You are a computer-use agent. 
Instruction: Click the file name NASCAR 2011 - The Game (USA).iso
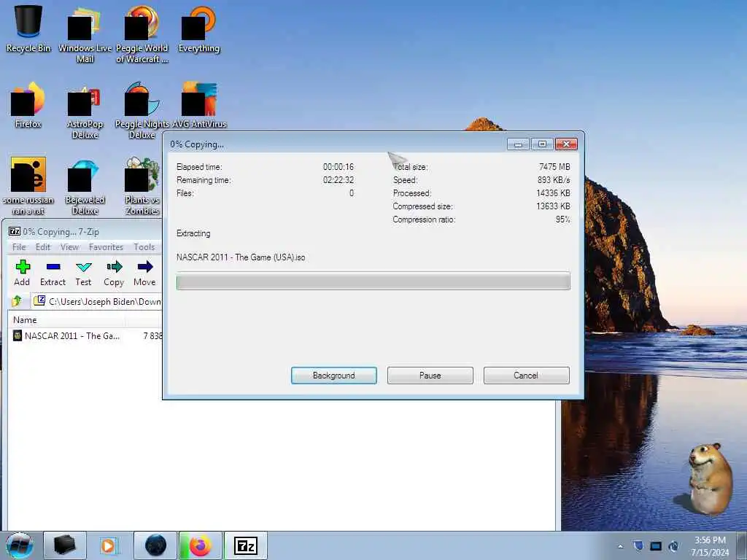tap(241, 257)
